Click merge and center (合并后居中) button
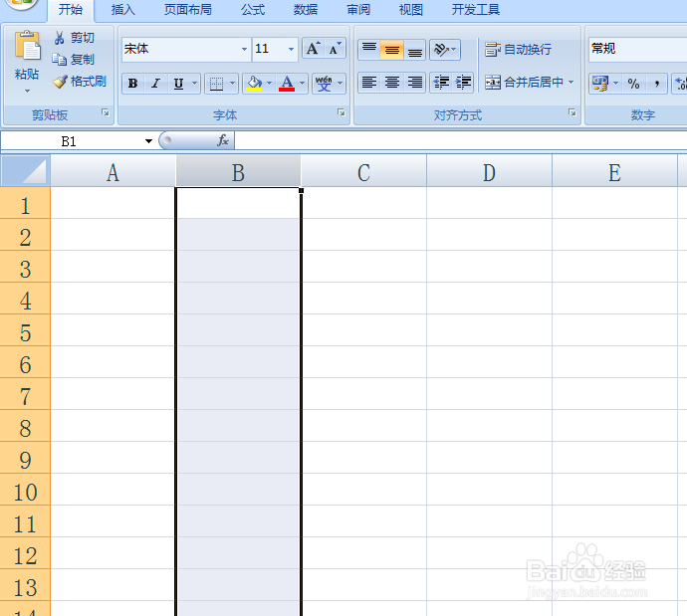687x616 pixels. click(x=524, y=83)
